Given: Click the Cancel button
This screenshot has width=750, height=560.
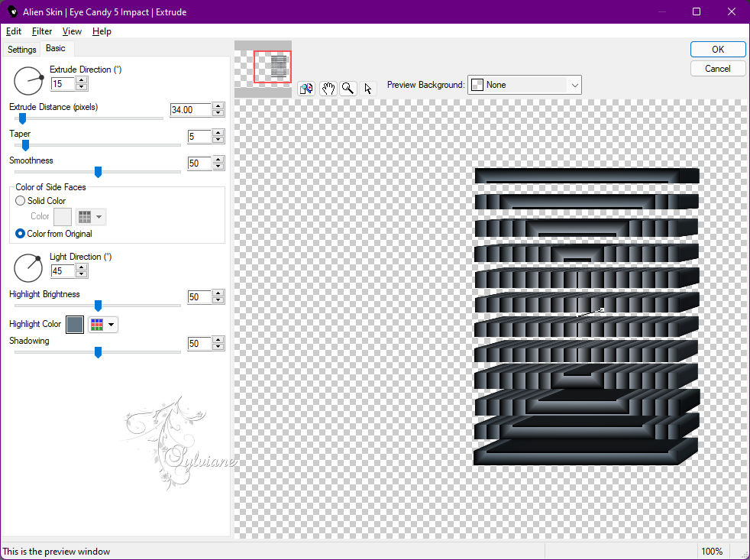Looking at the screenshot, I should click(717, 69).
